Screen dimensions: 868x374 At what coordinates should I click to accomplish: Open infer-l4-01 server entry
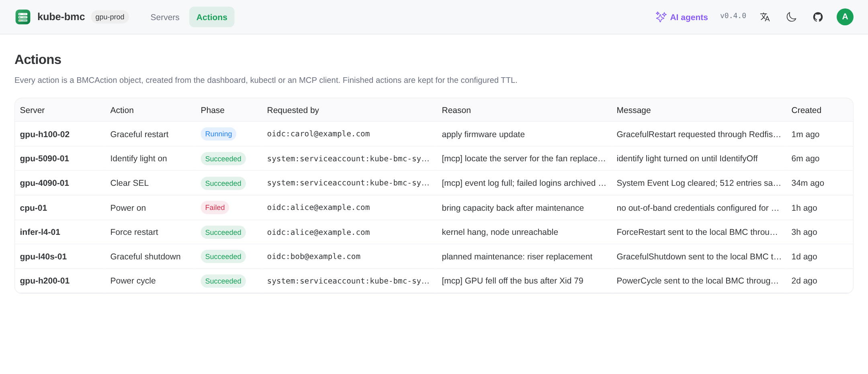click(x=40, y=232)
